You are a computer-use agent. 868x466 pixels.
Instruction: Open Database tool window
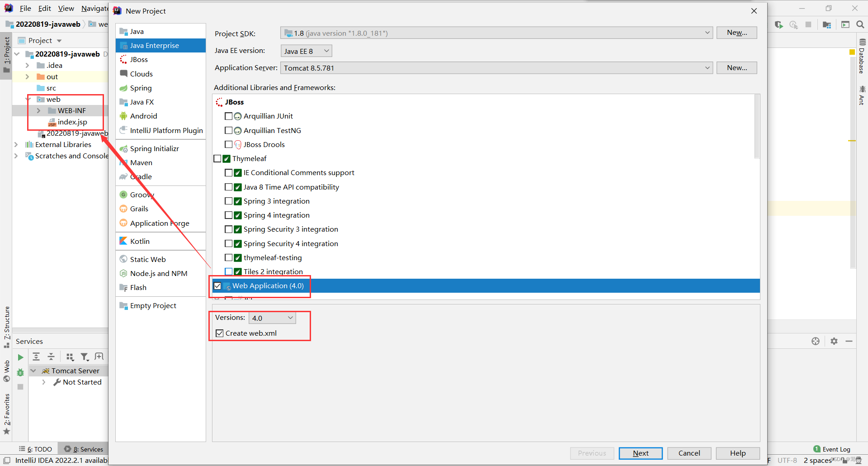862,56
